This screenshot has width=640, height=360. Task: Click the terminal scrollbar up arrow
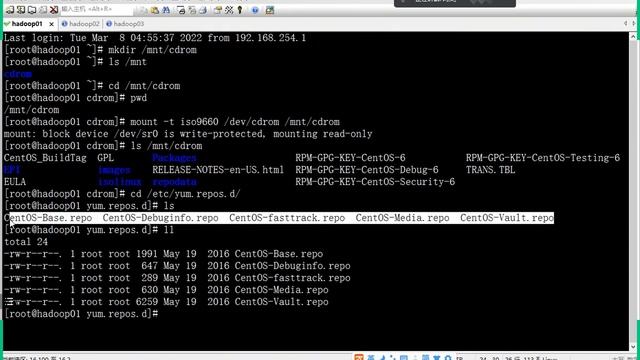tap(633, 36)
